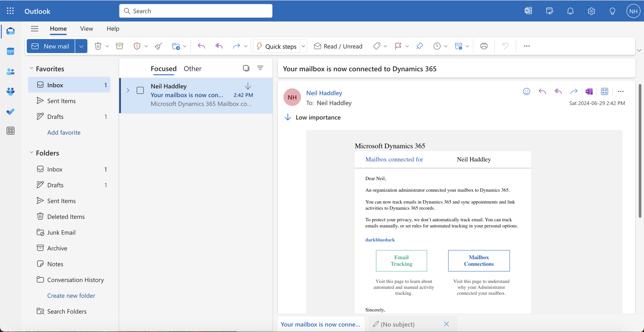Screen dimensions: 644x332
Task: Pin the selected message with the pin icon
Action: 419,46
